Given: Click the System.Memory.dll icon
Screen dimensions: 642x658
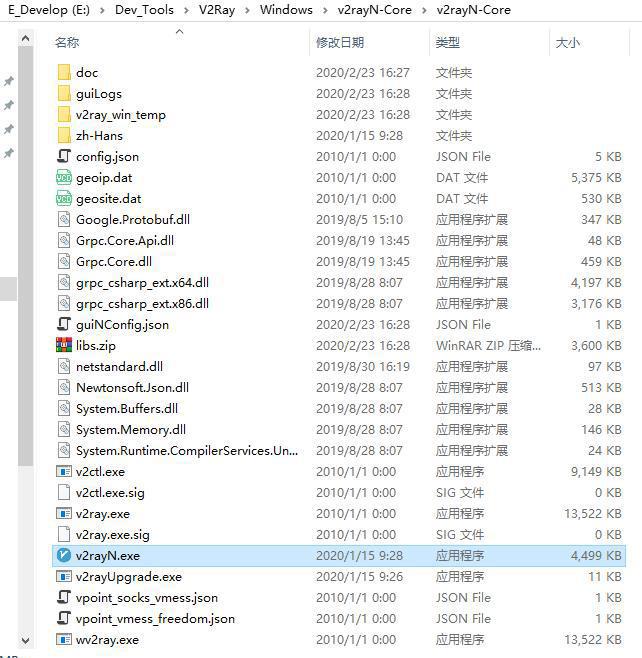Looking at the screenshot, I should pyautogui.click(x=64, y=429).
